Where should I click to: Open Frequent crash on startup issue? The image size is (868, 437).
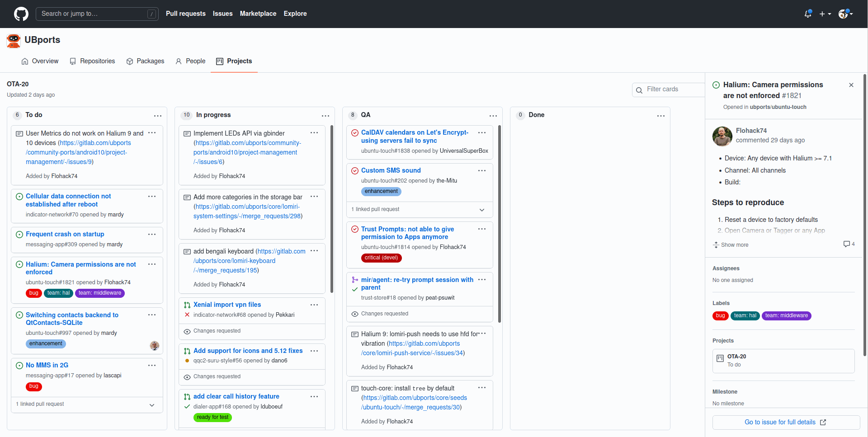click(65, 234)
